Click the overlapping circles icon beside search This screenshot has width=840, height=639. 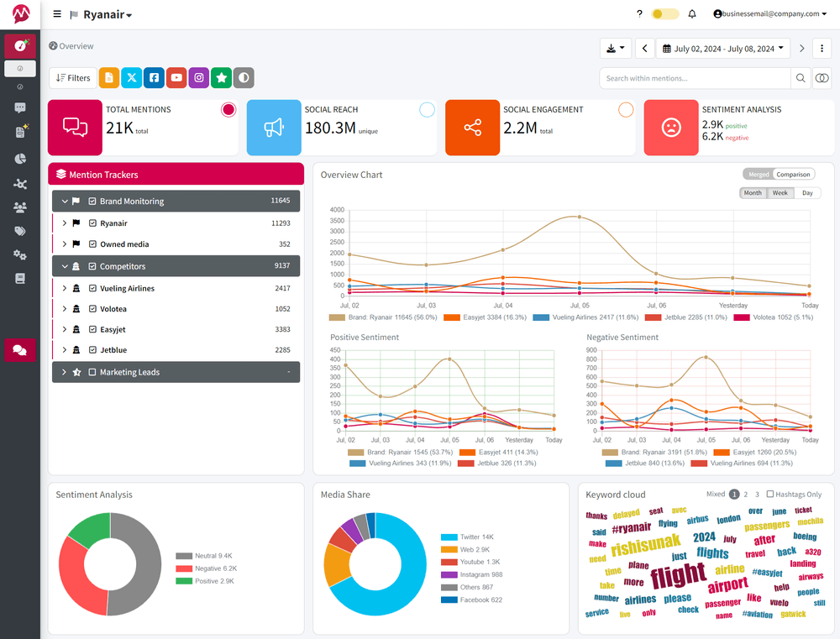822,78
